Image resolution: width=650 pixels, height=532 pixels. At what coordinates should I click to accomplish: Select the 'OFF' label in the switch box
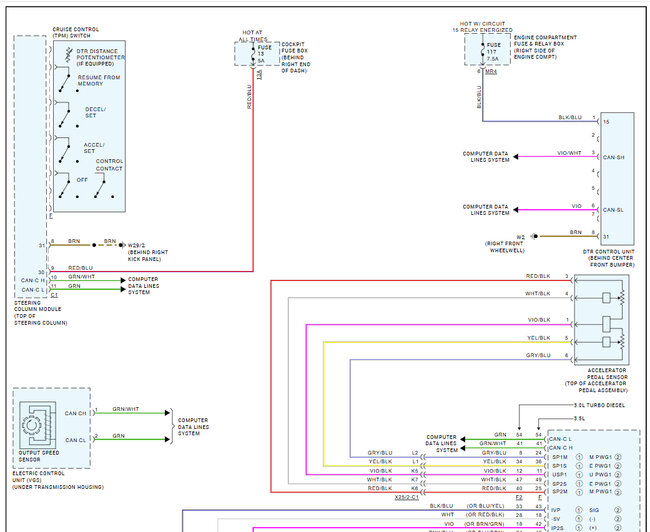tap(82, 180)
